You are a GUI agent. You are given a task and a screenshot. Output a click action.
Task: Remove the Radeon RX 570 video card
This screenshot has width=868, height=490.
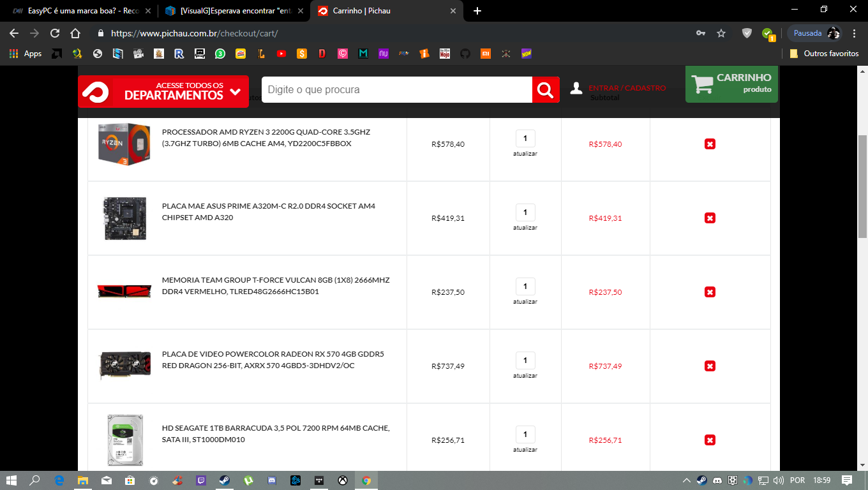(710, 366)
